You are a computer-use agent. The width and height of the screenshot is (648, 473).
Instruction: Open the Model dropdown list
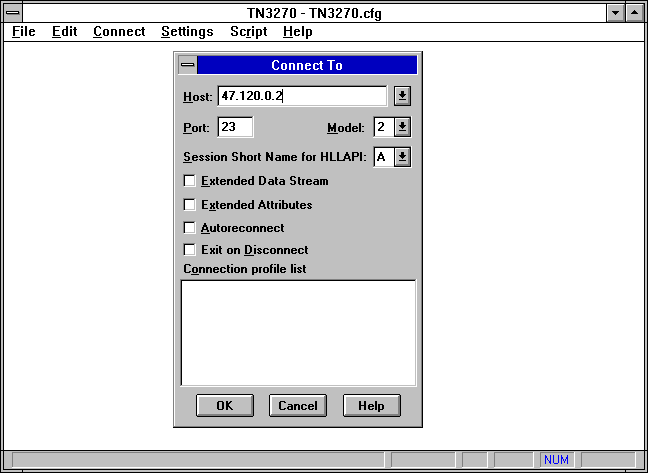click(x=402, y=127)
